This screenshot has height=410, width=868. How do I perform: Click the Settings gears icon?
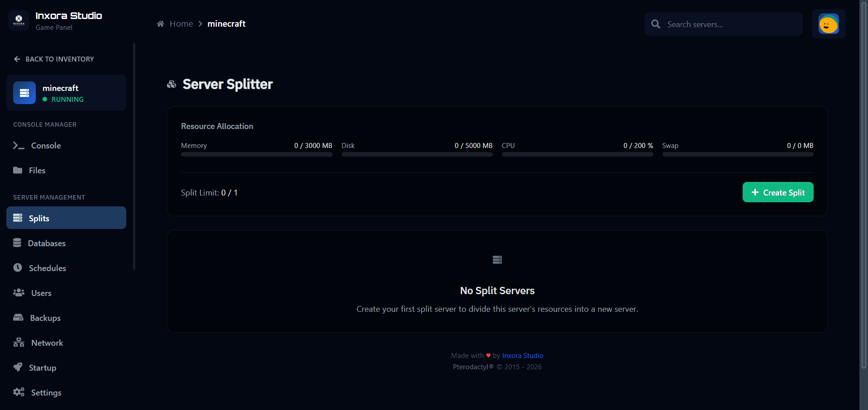tap(18, 392)
